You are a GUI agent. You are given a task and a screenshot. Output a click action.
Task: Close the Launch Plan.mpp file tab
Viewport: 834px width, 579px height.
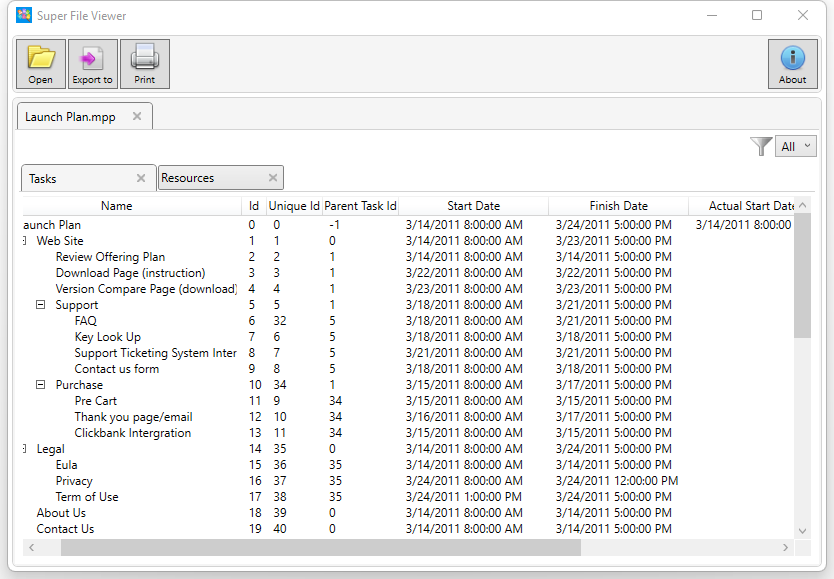tap(137, 116)
